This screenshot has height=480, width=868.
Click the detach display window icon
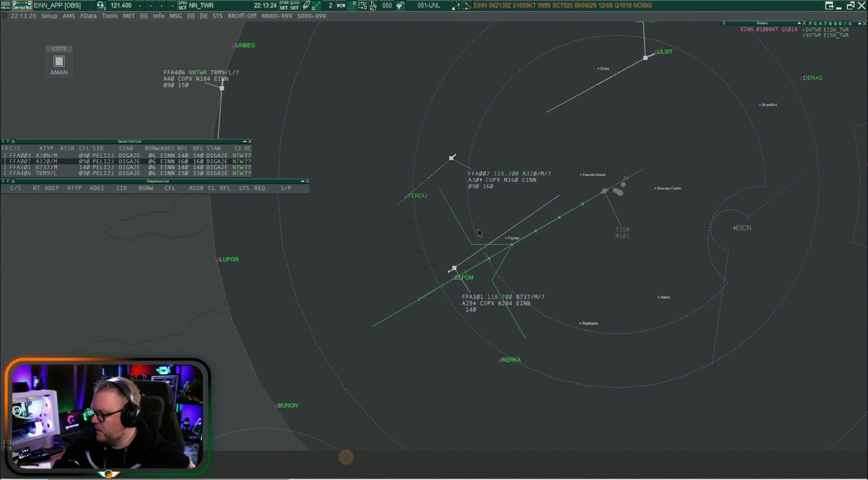(829, 5)
